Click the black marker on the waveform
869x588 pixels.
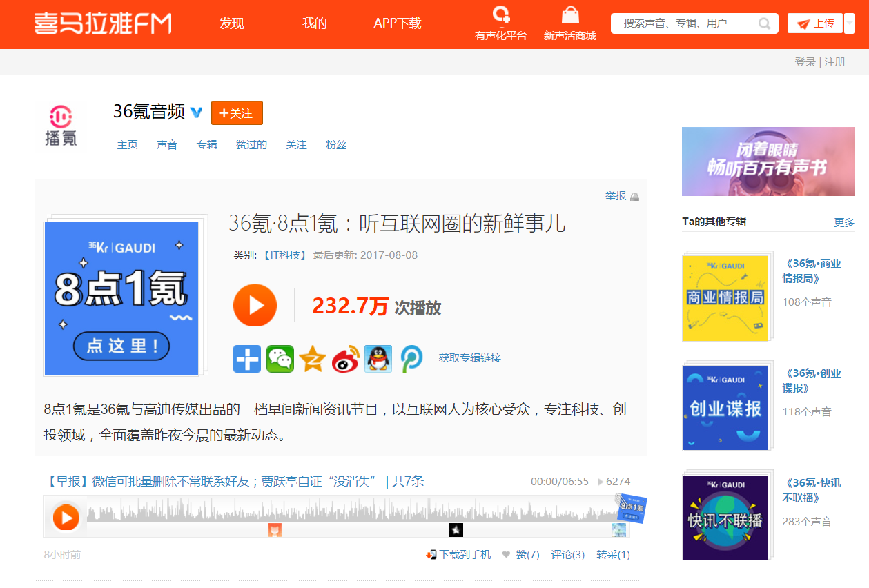(x=456, y=530)
